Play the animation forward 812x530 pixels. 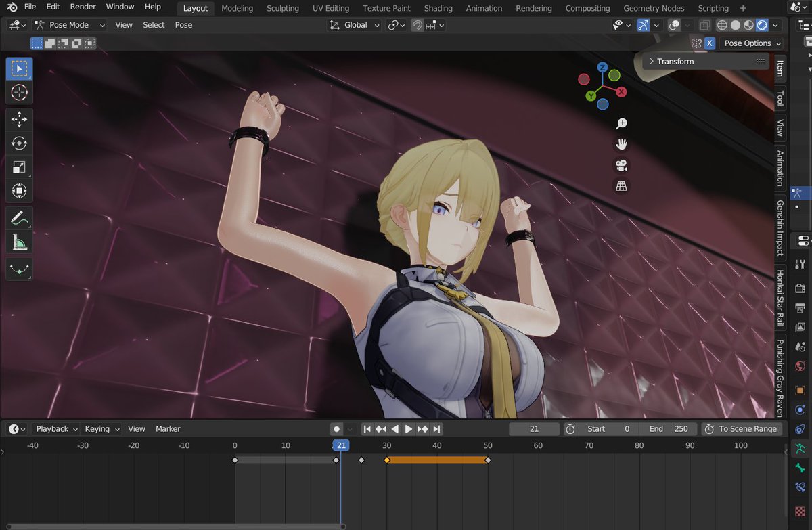point(409,429)
